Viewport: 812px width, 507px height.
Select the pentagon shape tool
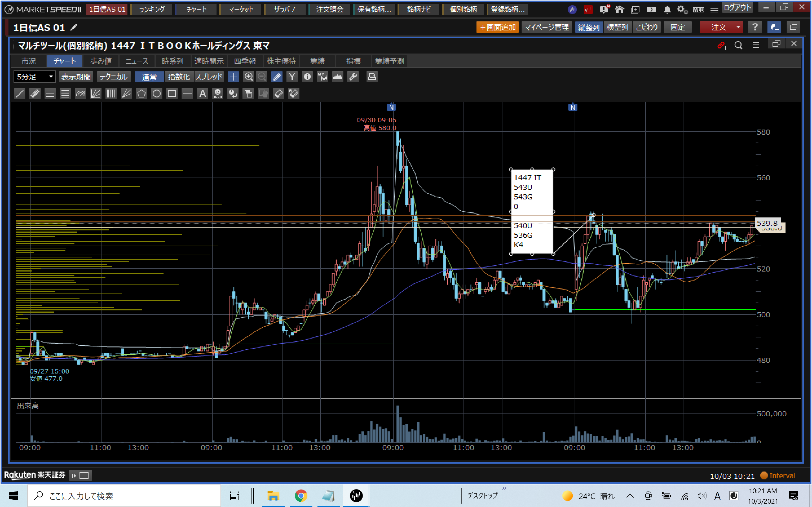coord(141,94)
